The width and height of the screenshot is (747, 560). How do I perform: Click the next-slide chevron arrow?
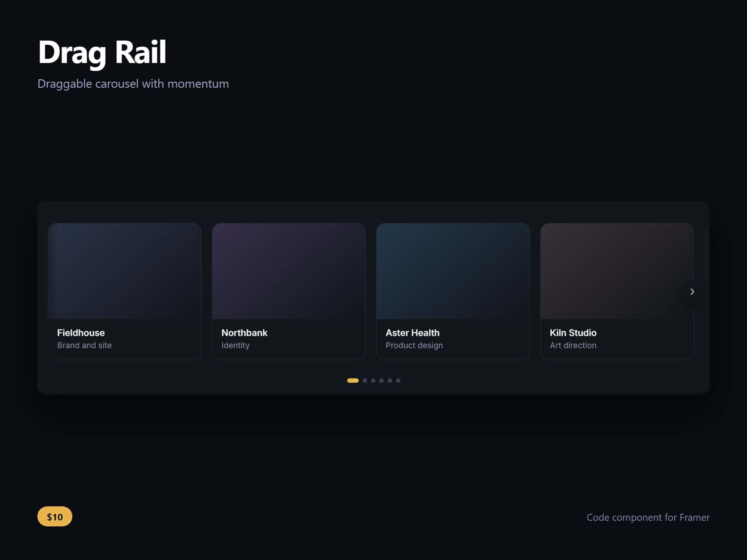coord(692,292)
